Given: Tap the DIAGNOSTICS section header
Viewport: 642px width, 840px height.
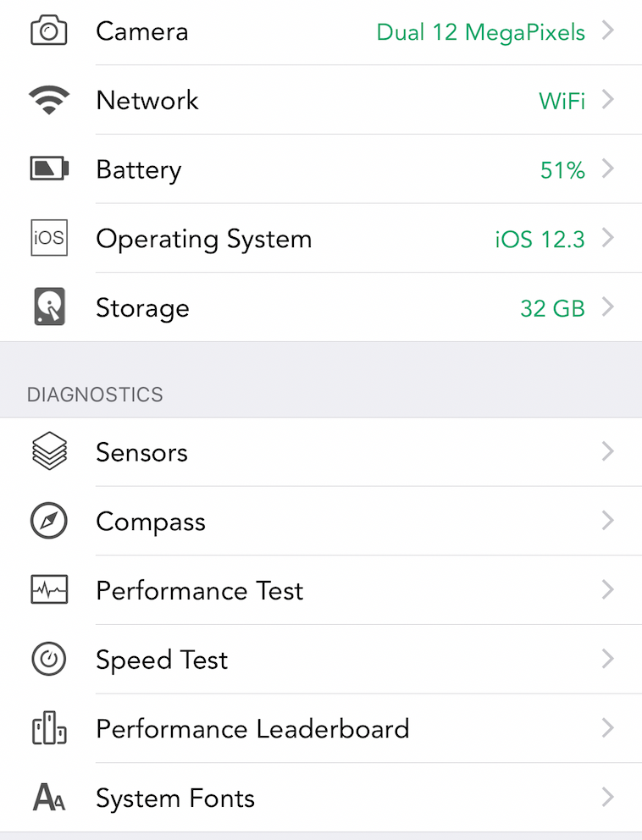Looking at the screenshot, I should (95, 395).
